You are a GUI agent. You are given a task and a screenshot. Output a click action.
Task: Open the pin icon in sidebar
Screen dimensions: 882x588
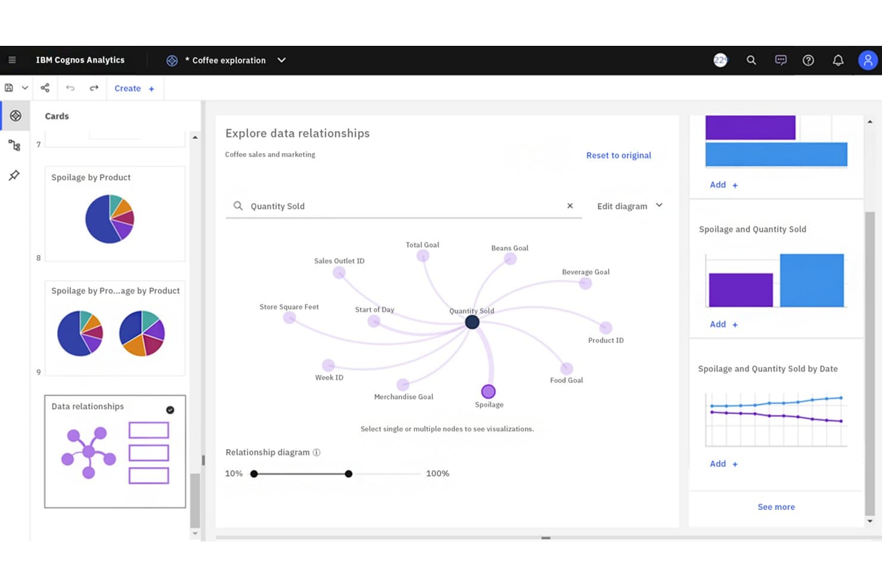[x=14, y=175]
